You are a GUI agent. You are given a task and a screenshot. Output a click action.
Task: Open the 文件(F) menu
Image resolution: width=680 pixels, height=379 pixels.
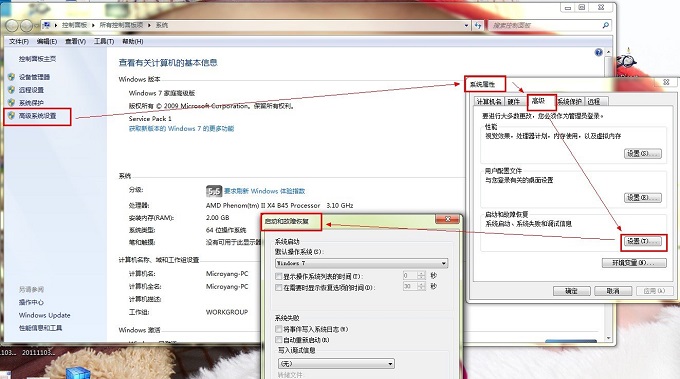[19, 42]
